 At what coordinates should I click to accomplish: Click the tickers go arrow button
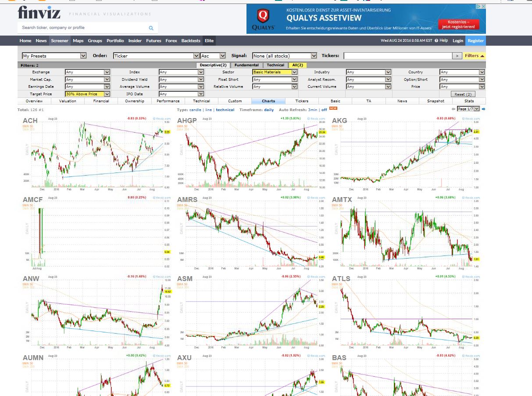457,56
